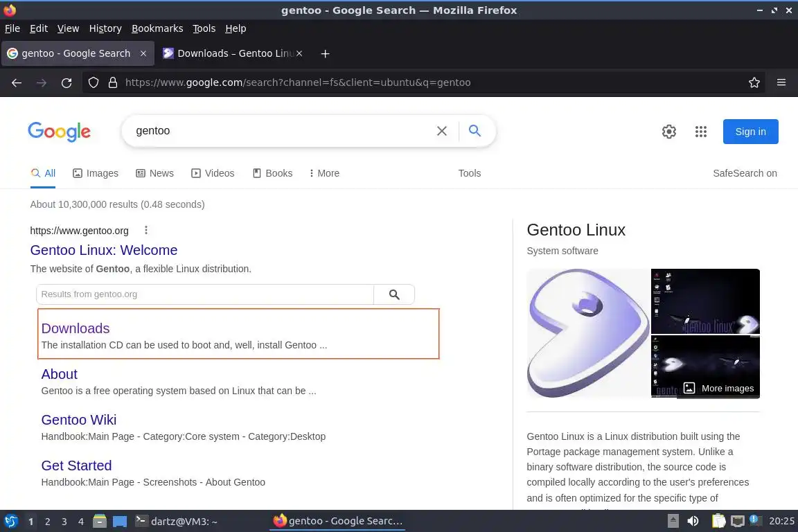This screenshot has width=798, height=532.
Task: Reload the current page
Action: tap(66, 82)
